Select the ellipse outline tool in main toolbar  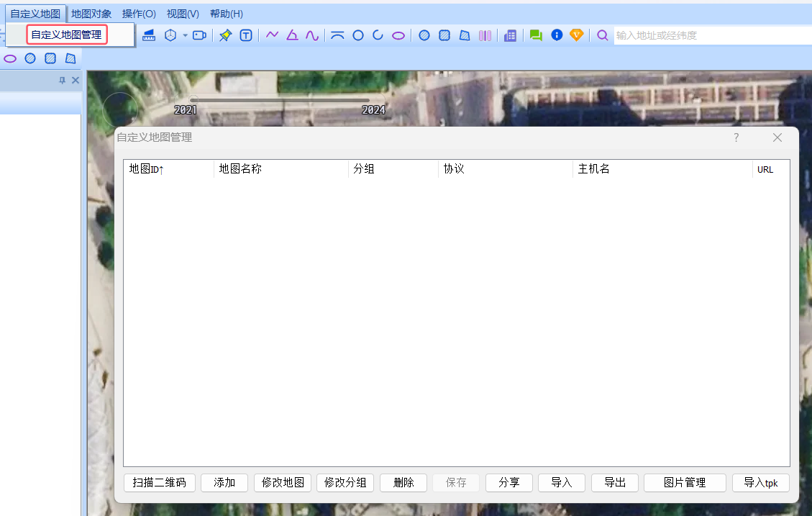398,36
